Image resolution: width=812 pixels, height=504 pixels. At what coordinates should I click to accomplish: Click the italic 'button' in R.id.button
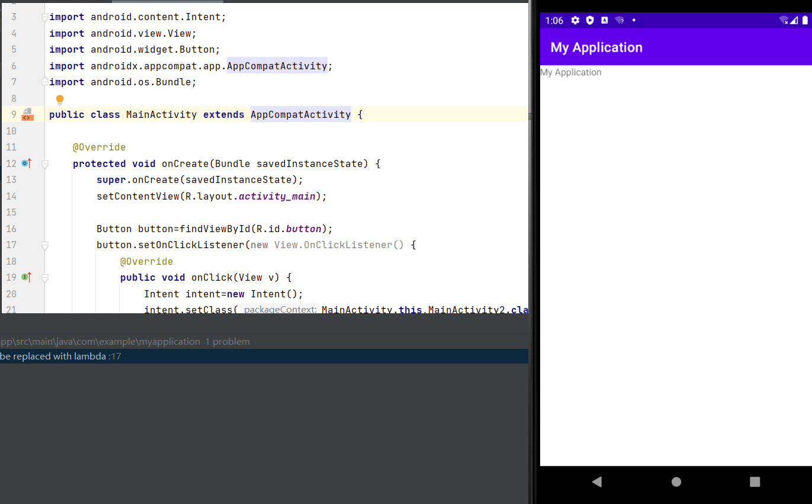[x=304, y=229]
